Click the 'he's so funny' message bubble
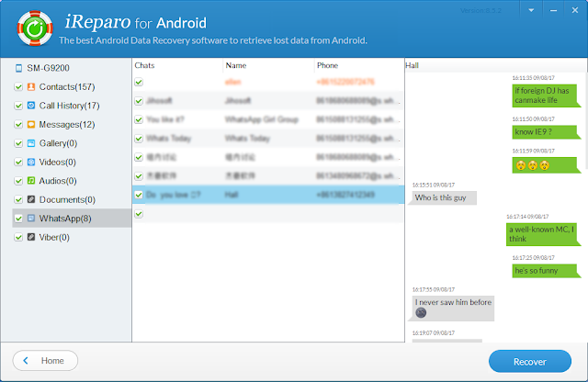Image resolution: width=588 pixels, height=382 pixels. 546,271
